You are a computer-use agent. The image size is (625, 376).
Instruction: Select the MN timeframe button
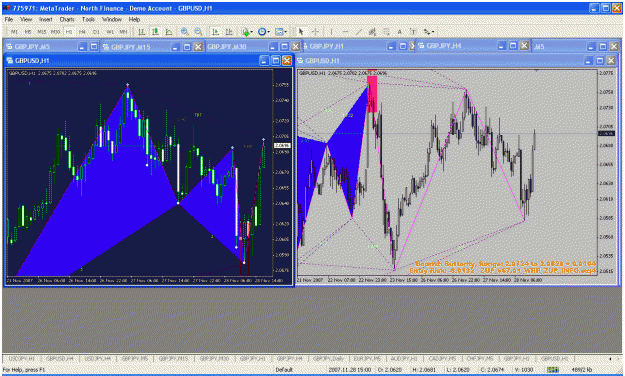click(124, 32)
